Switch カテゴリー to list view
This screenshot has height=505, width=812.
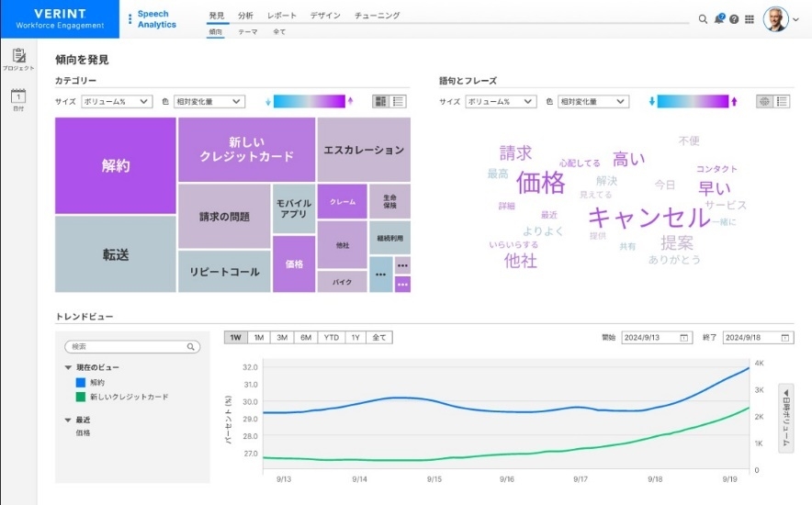400,101
